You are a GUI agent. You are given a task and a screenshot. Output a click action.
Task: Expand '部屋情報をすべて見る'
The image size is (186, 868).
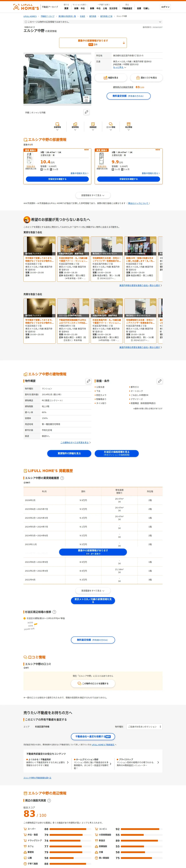click(x=93, y=195)
